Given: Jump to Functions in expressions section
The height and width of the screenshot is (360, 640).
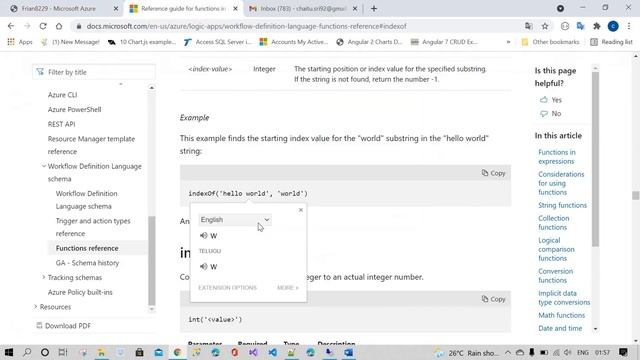Looking at the screenshot, I should pyautogui.click(x=557, y=157).
